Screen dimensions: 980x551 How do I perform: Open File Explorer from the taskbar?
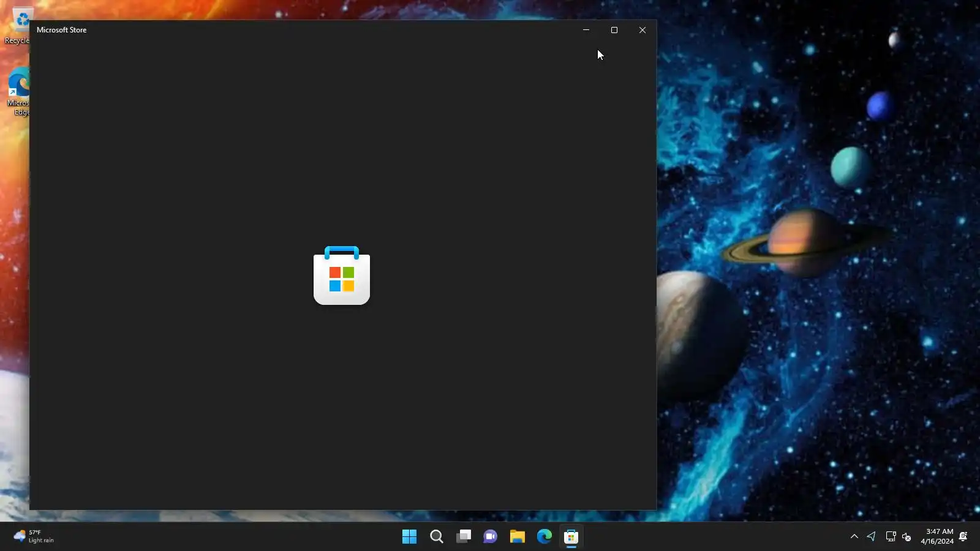tap(518, 537)
